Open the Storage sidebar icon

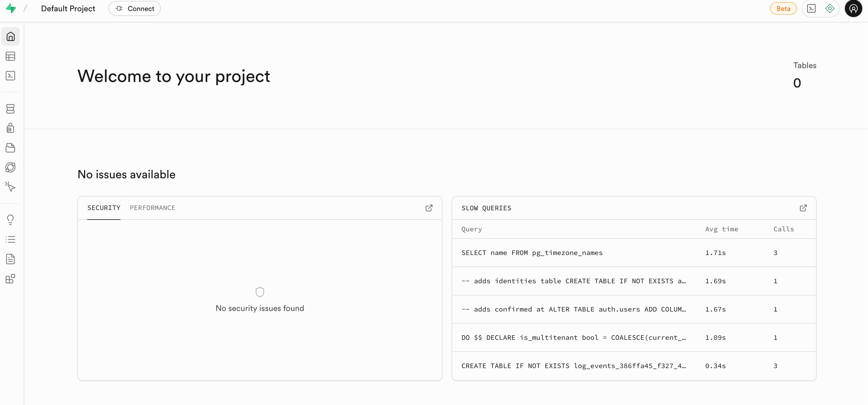10,148
